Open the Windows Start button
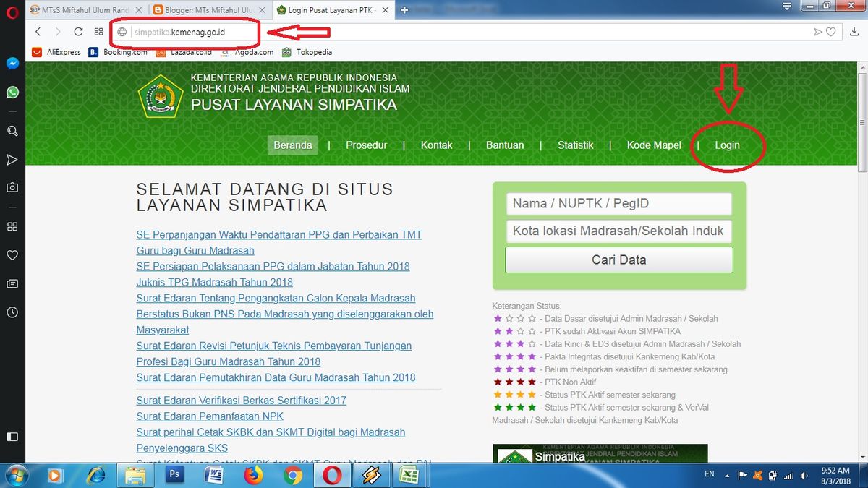The height and width of the screenshot is (488, 868). pyautogui.click(x=16, y=475)
